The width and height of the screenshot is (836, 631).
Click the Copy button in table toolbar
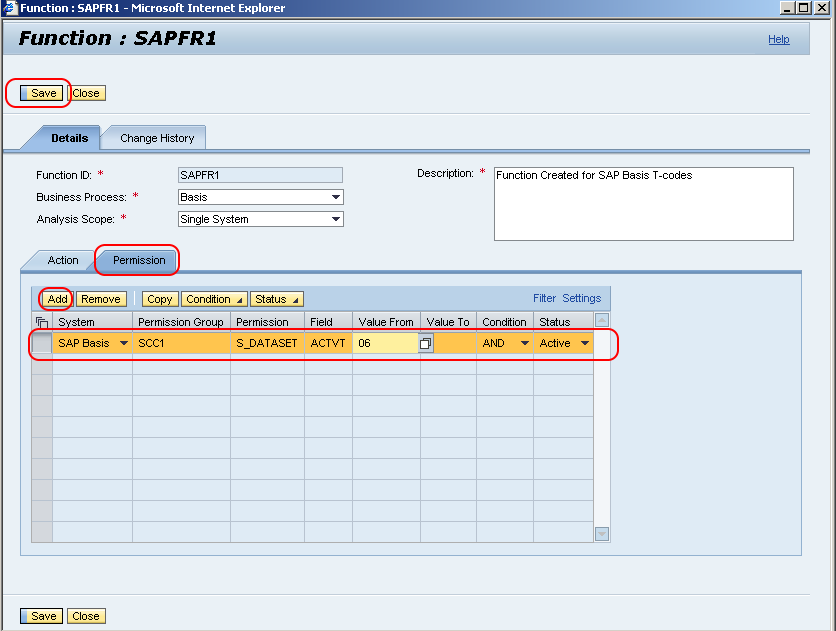click(159, 299)
